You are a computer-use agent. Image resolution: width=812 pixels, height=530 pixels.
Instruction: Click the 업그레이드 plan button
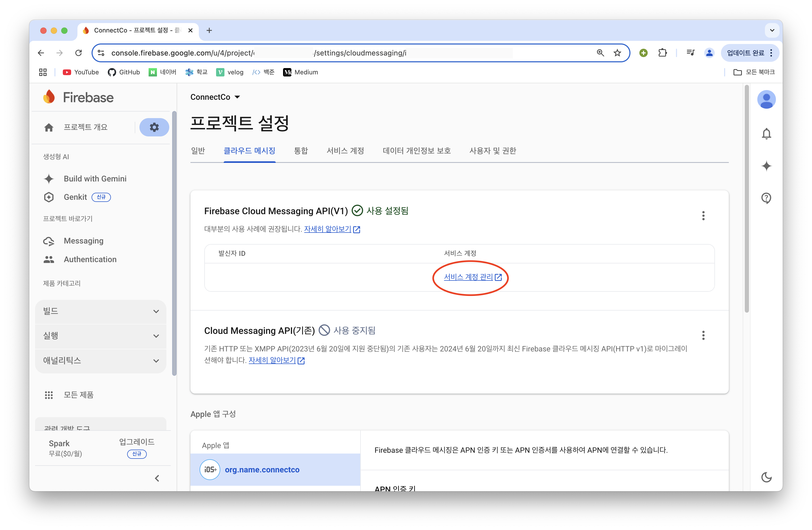[137, 442]
